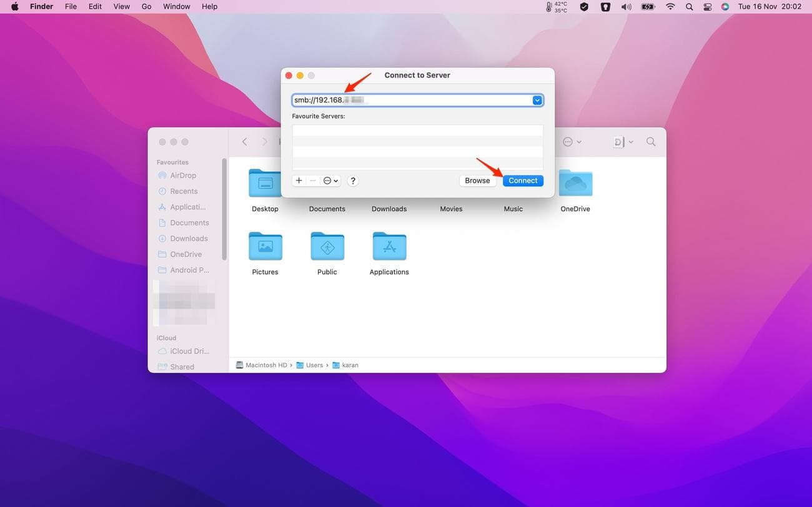Viewport: 812px width, 507px height.
Task: Click Users in the path bar
Action: (314, 365)
